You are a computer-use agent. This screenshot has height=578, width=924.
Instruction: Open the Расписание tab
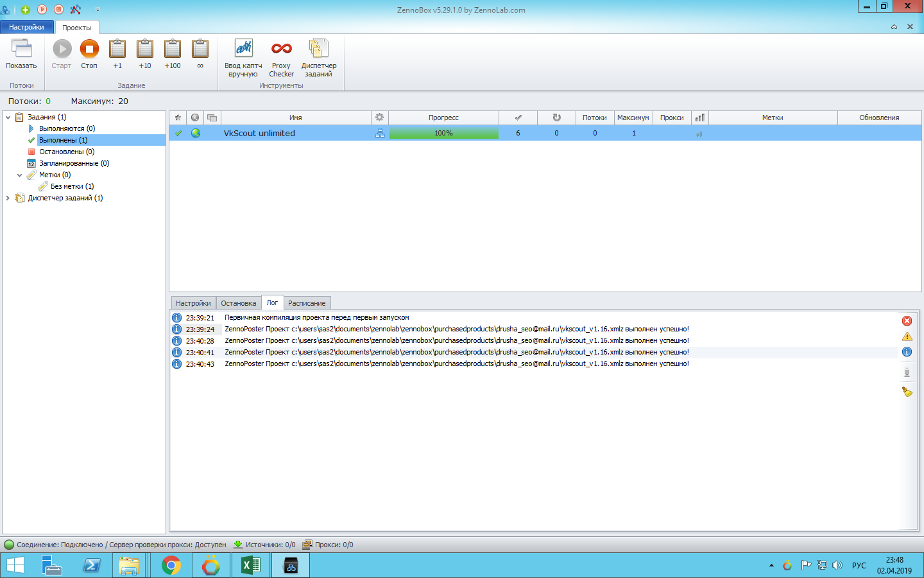[307, 303]
